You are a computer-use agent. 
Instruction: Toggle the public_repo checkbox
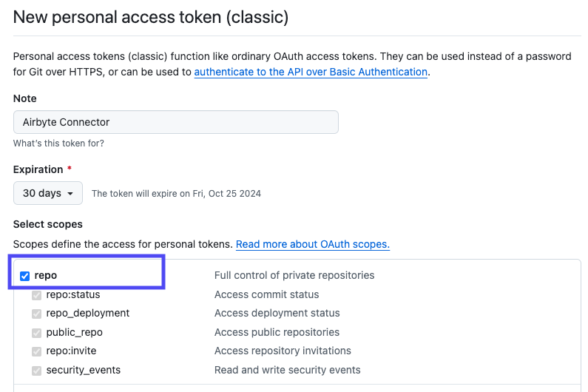click(x=37, y=332)
